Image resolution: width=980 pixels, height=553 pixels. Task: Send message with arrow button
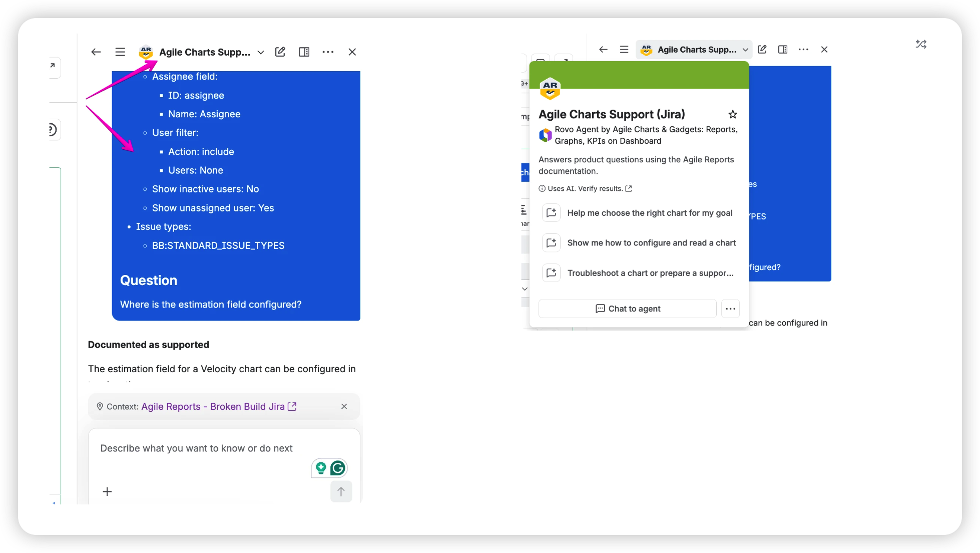click(341, 492)
